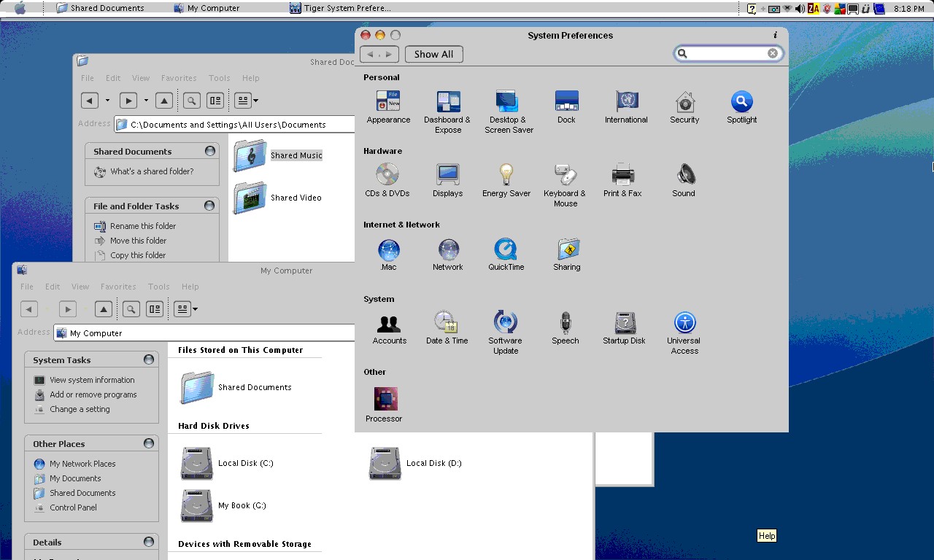The image size is (934, 560).
Task: Open Processor preferences under Other
Action: click(384, 405)
